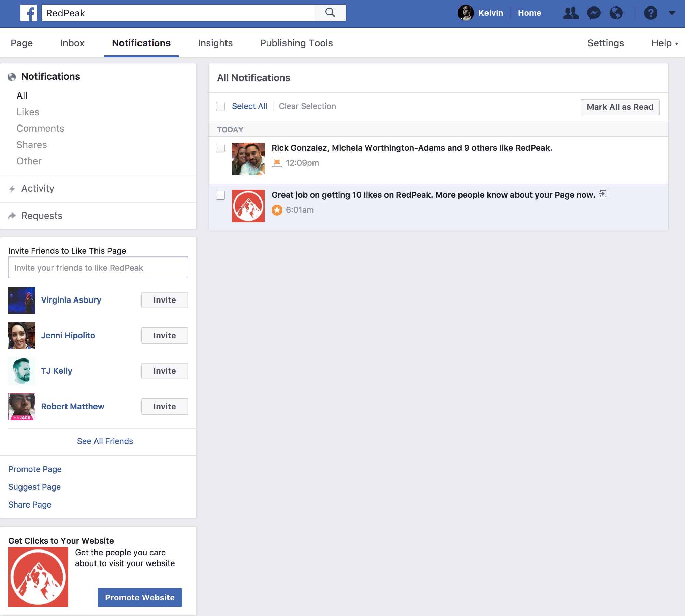Open the Activity section

38,188
